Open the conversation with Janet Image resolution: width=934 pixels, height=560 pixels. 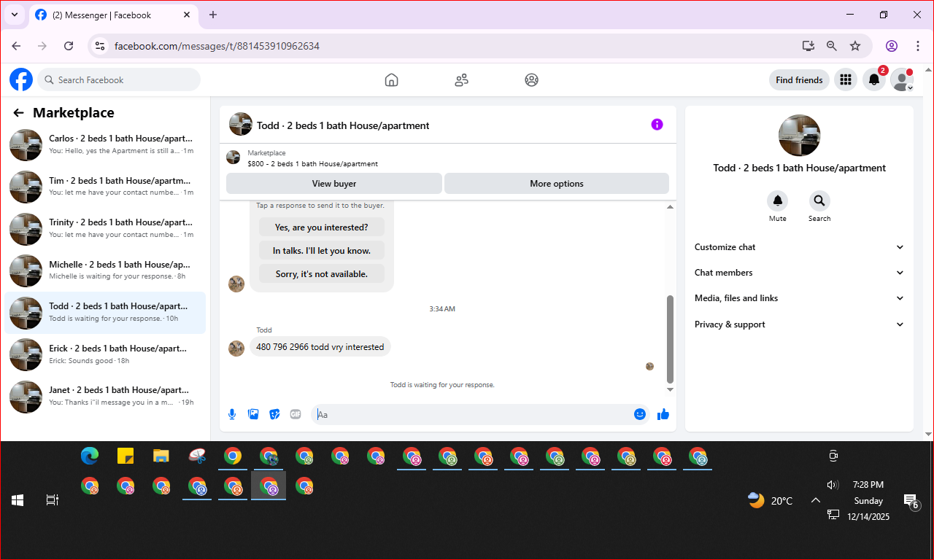point(105,396)
